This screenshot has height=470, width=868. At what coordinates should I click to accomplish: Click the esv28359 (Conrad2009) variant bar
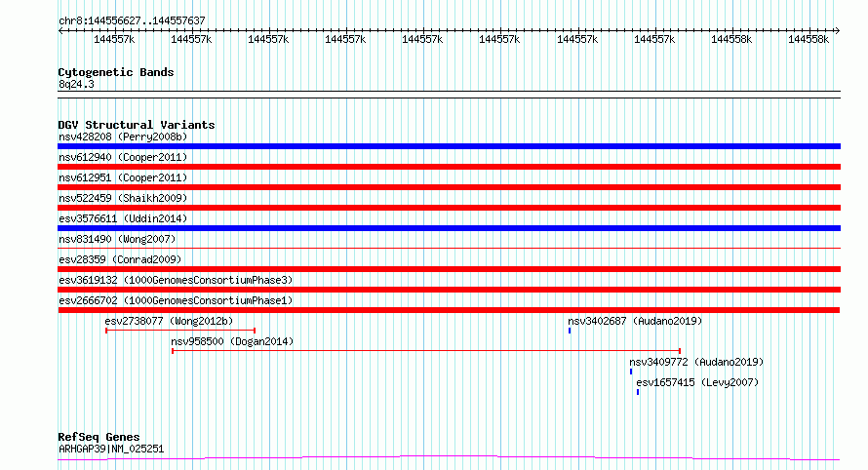pos(449,269)
